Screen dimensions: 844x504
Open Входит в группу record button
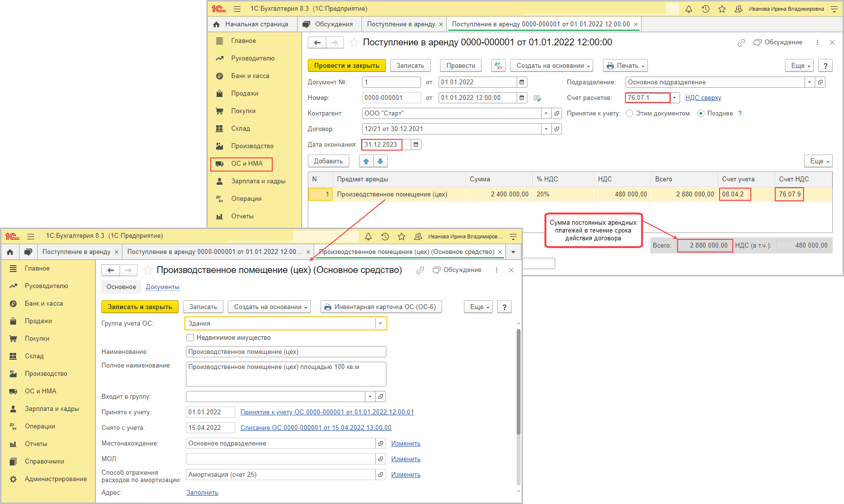[381, 397]
